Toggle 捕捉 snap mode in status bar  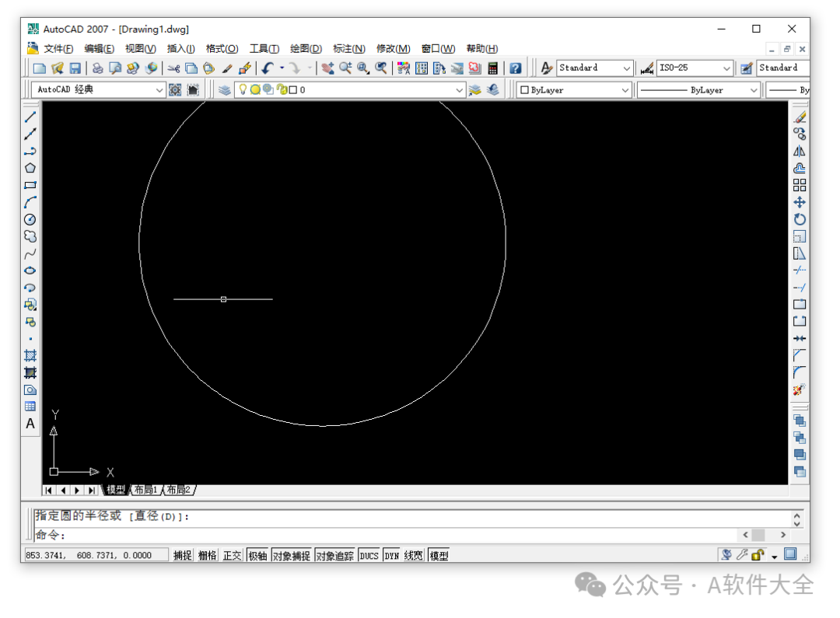point(182,555)
